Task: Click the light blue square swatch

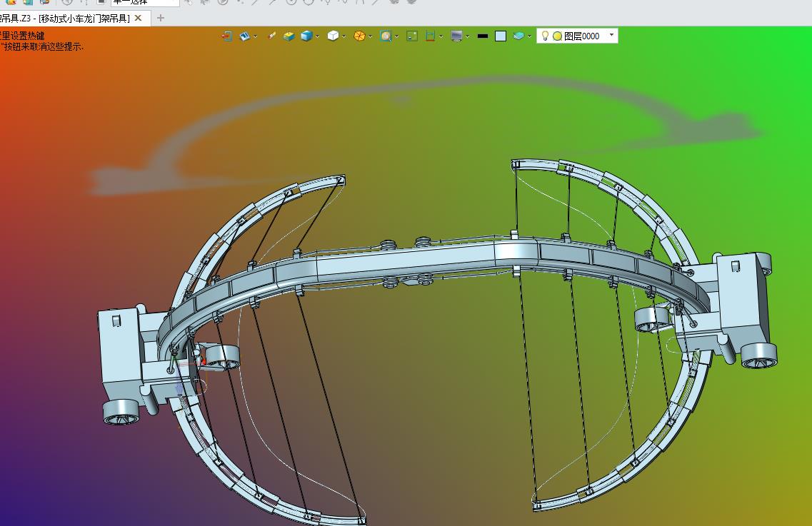Action: (501, 36)
